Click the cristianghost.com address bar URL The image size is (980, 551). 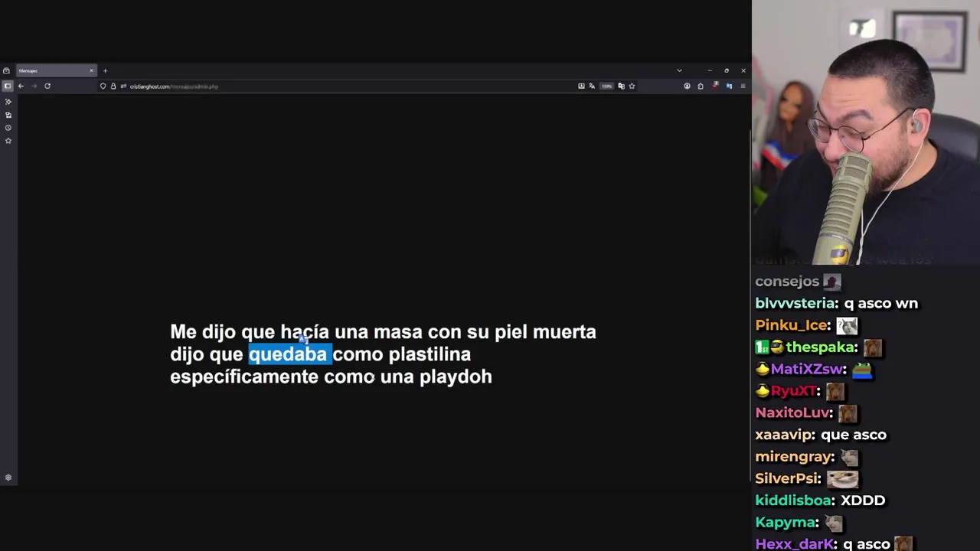click(174, 86)
